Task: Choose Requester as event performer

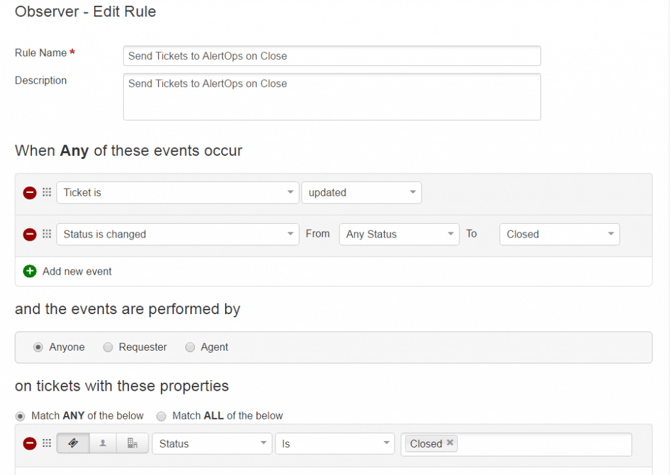Action: [108, 347]
